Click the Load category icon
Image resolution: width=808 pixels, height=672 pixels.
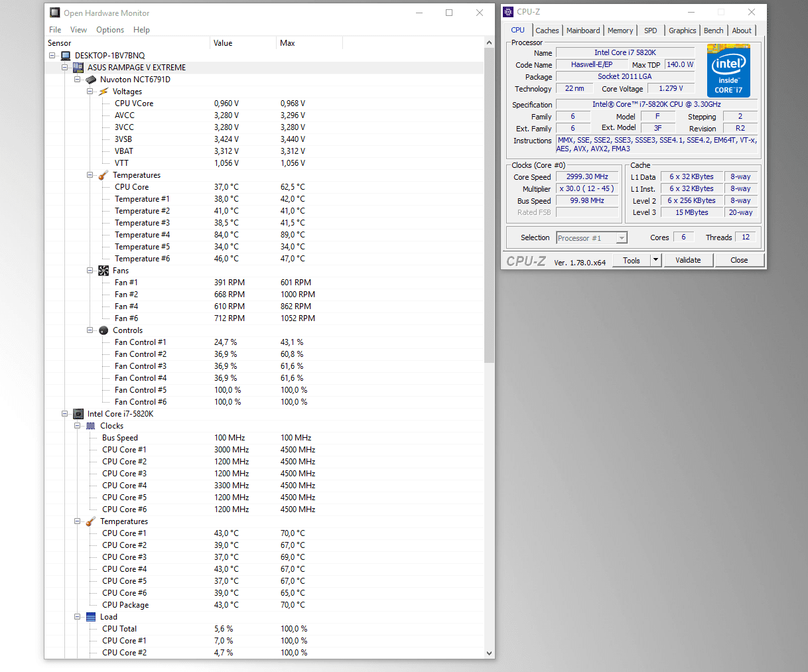tap(91, 617)
